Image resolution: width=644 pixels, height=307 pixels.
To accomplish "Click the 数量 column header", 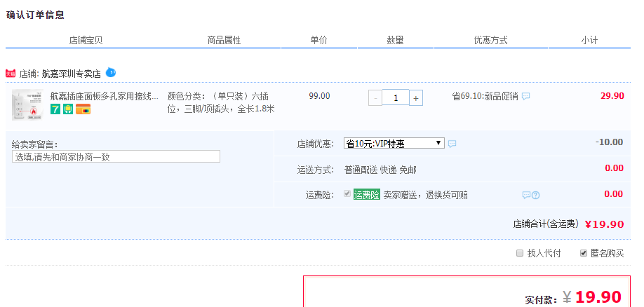I will pyautogui.click(x=395, y=40).
